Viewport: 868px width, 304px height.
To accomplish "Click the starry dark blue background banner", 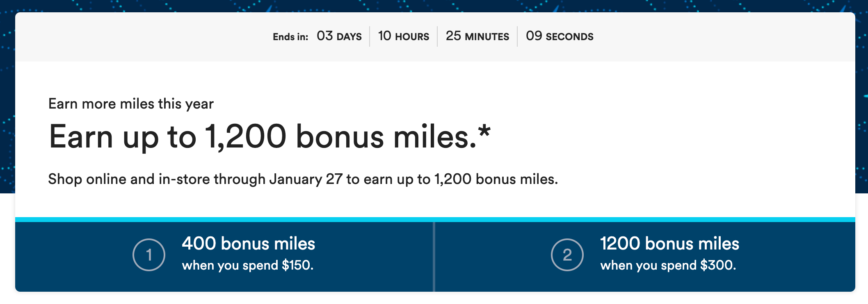I will [x=434, y=5].
